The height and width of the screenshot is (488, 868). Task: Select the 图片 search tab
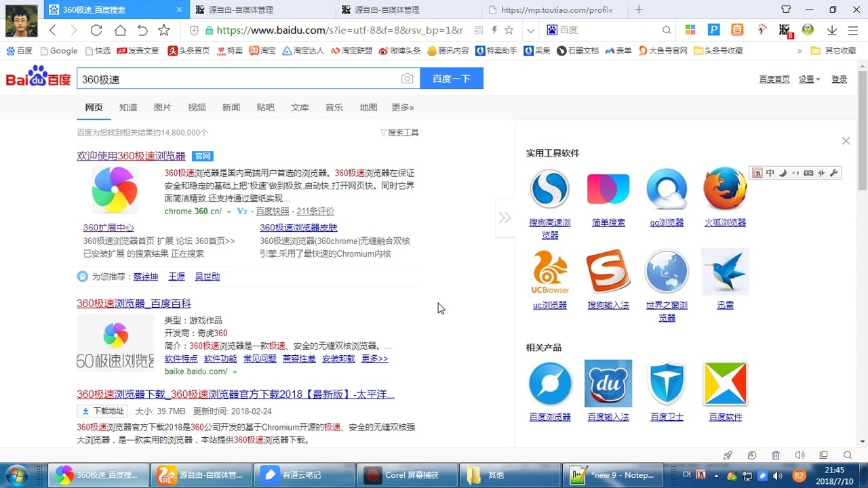pos(163,107)
